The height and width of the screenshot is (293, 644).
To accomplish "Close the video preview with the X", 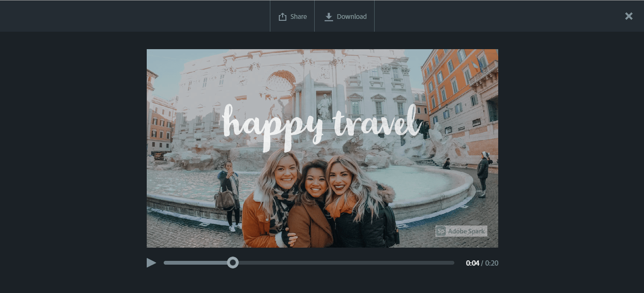I will 628,16.
